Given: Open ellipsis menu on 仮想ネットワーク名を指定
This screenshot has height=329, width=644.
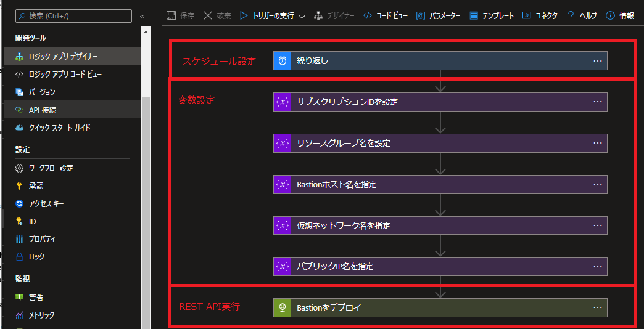Looking at the screenshot, I should coord(598,225).
